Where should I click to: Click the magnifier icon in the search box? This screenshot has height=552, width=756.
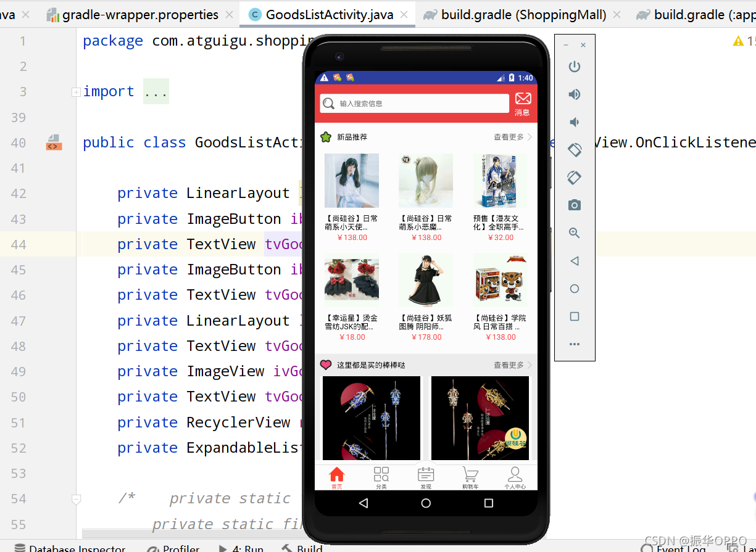[329, 104]
